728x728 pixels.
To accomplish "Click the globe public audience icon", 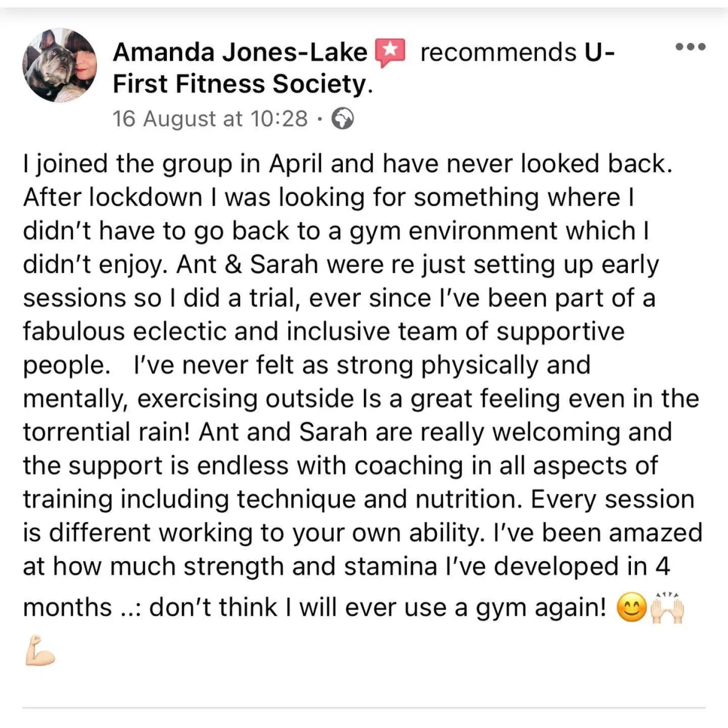I will click(343, 119).
